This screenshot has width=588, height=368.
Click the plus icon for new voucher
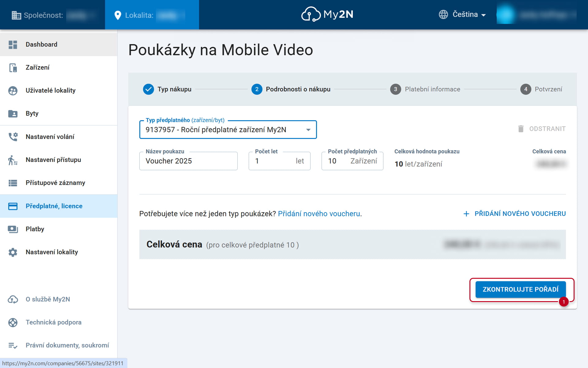click(466, 214)
